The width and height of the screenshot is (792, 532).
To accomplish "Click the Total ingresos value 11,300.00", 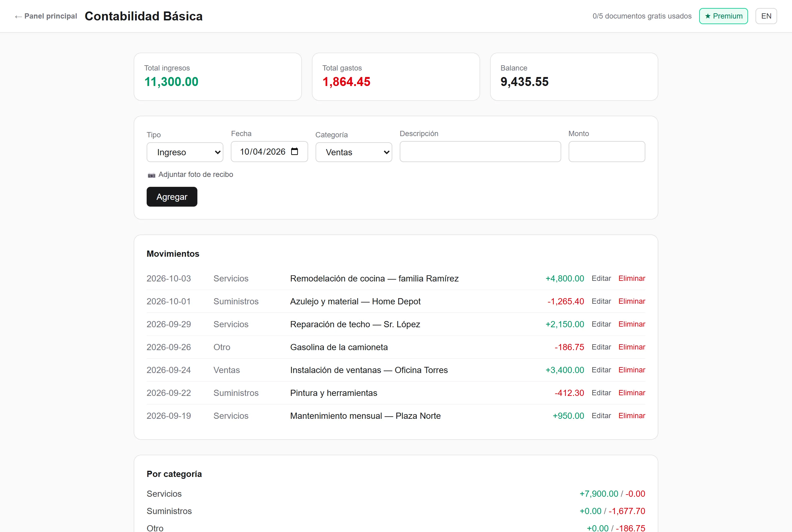I will click(x=171, y=82).
